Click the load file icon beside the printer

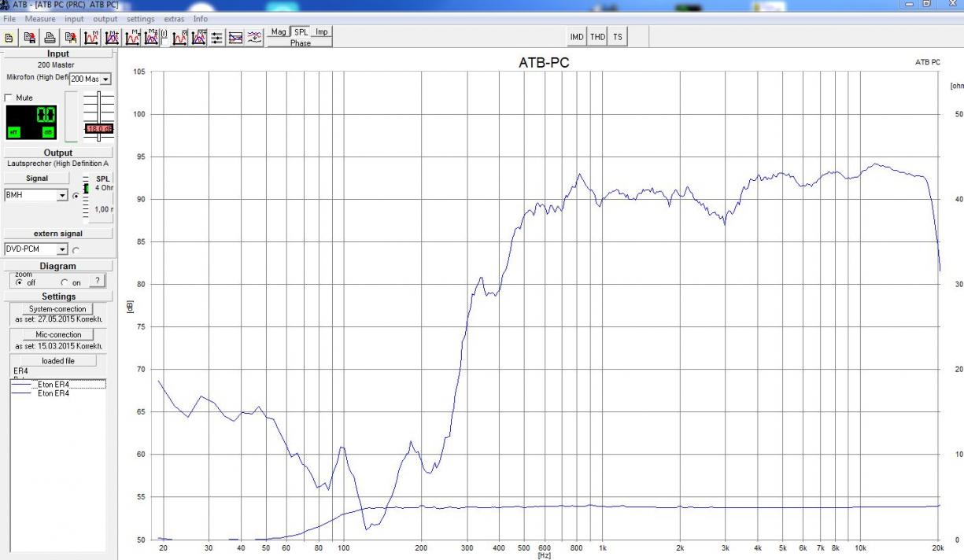70,37
